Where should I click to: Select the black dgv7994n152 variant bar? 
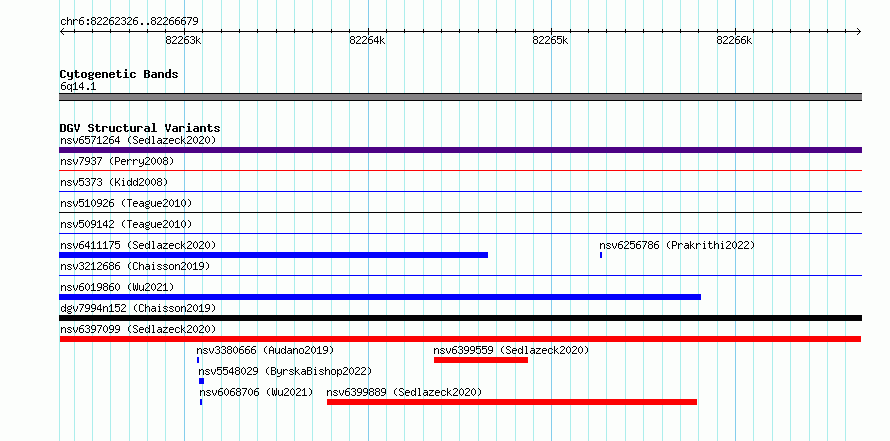460,318
